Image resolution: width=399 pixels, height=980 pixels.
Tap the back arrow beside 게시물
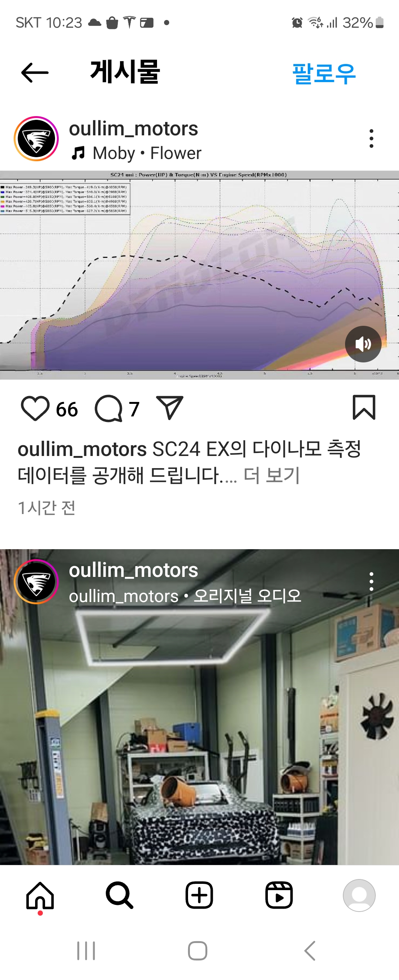click(x=35, y=72)
